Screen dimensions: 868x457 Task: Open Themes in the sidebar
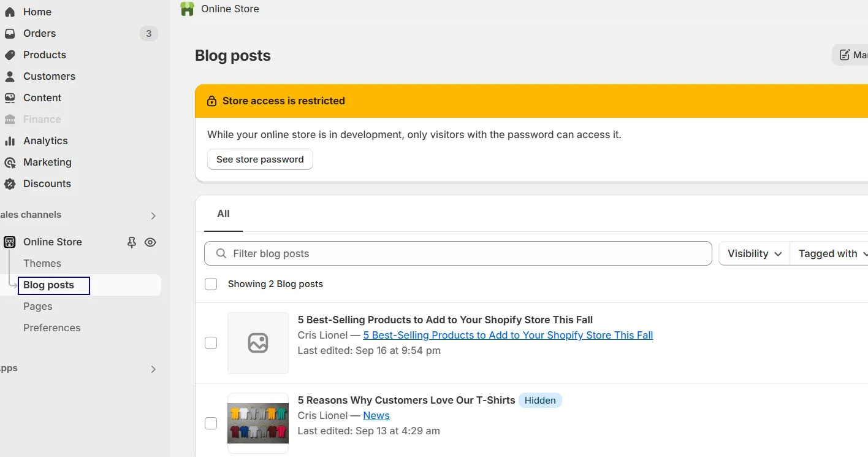(x=42, y=263)
